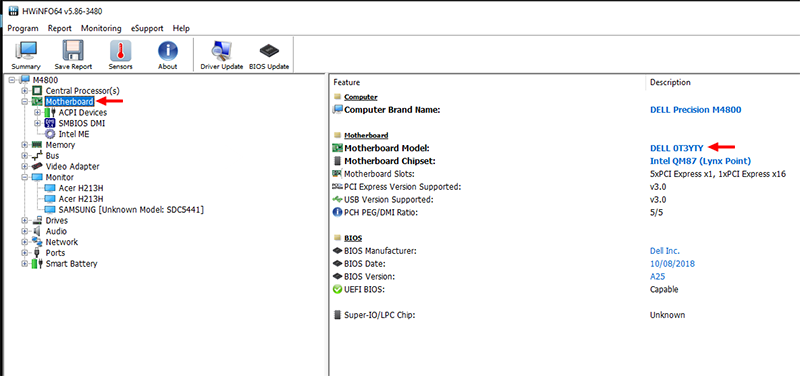This screenshot has height=376, width=800.
Task: Select the first Acer H213H monitor
Action: coord(81,188)
